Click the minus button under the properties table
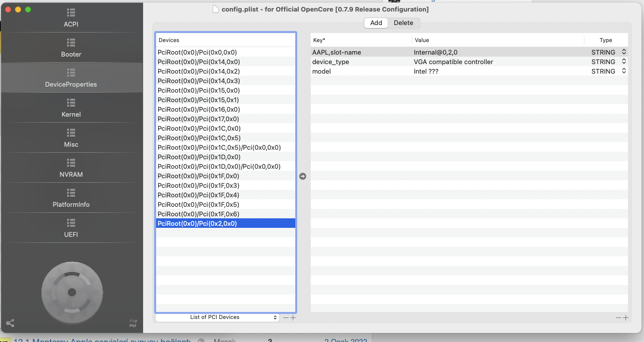The width and height of the screenshot is (644, 342). pyautogui.click(x=619, y=317)
